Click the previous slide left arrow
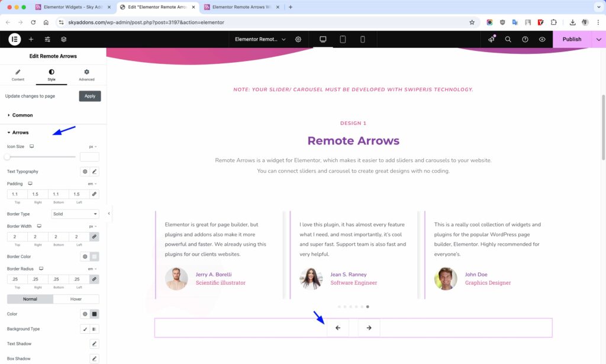This screenshot has height=364, width=606. tap(338, 328)
